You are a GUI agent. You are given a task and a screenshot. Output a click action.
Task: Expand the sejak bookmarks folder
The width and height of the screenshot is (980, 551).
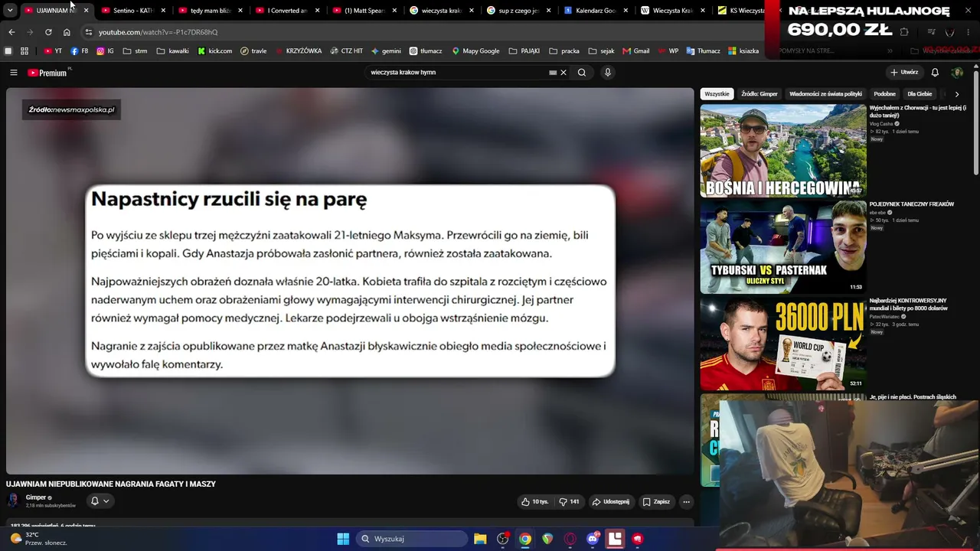tap(602, 51)
